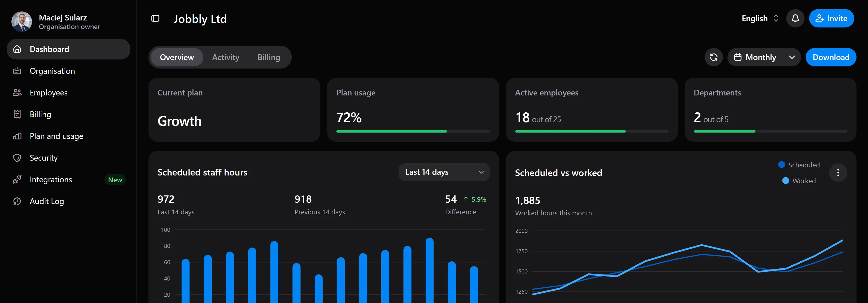Screen dimensions: 868x303
Task: Click the Organisation owner role text
Action: tap(69, 27)
